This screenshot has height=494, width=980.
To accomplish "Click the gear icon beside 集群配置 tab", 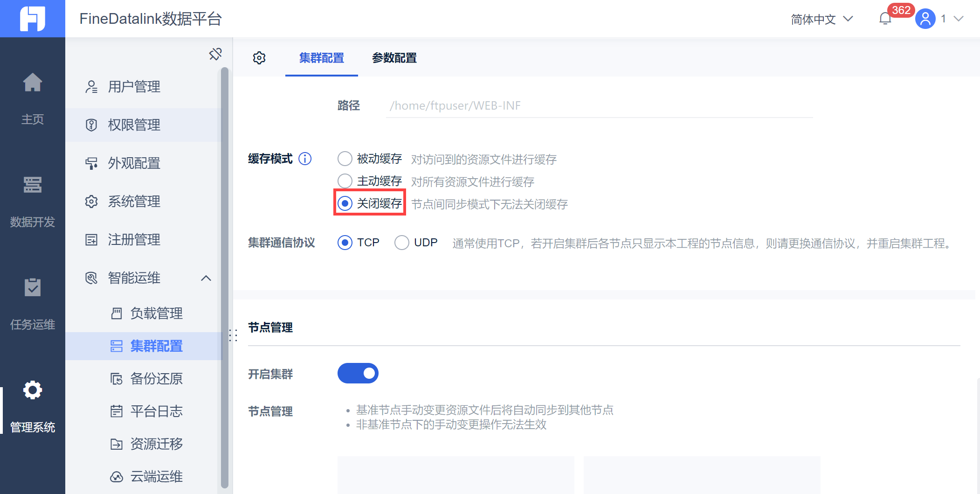I will (259, 58).
